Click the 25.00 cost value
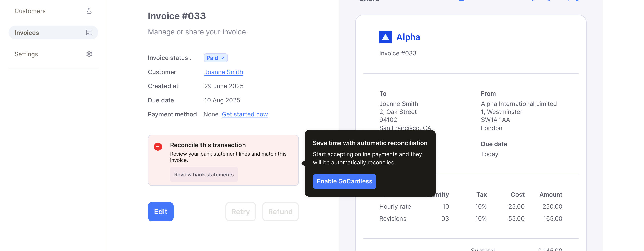Screen dimensions: 644x251 (x=516, y=207)
